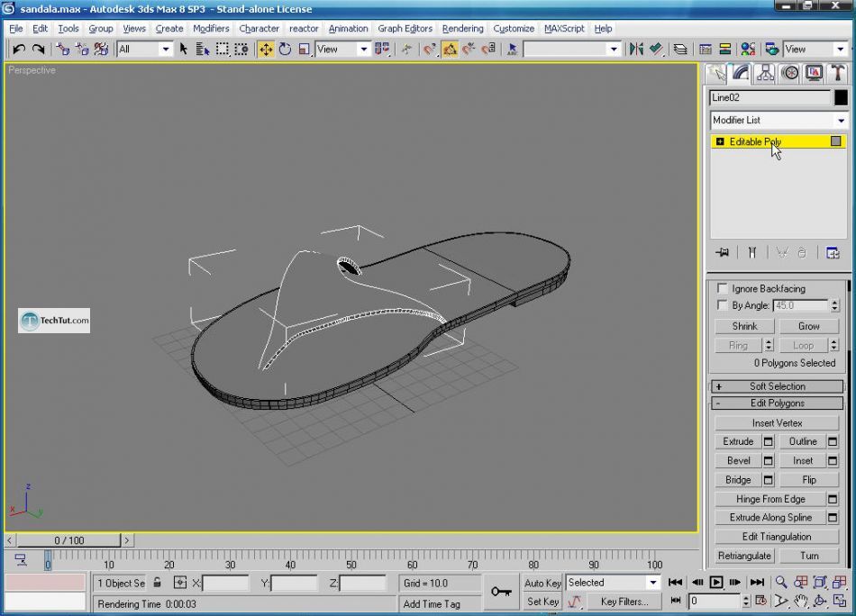Screen dimensions: 856x616
Task: Open the Material Editor icon
Action: click(748, 50)
